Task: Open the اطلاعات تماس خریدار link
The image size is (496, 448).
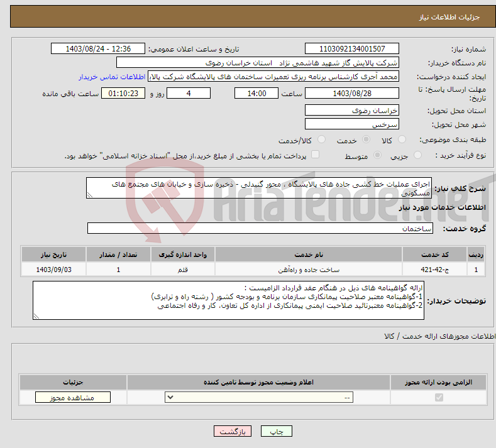Action: 112,77
